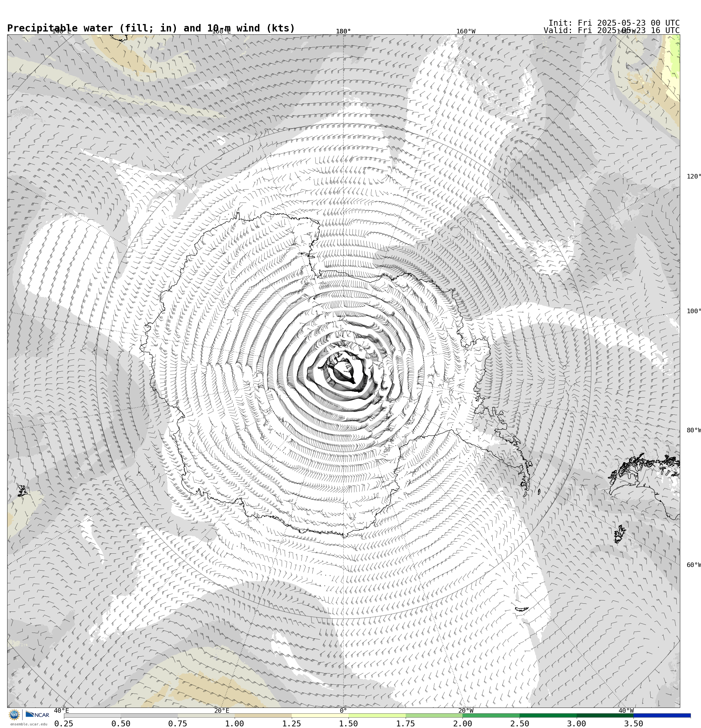Click the 1.75 colorbar tick label
Viewport: 701px width, 728px height.
coord(406,723)
